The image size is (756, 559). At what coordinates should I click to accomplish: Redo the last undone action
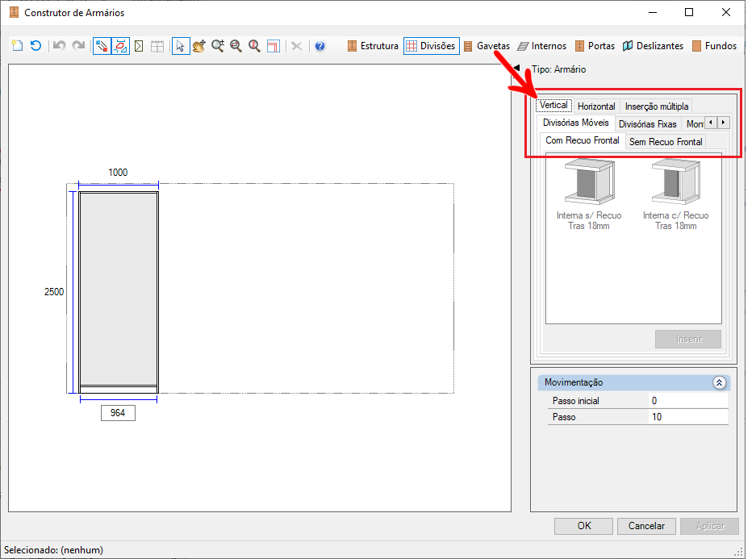78,46
